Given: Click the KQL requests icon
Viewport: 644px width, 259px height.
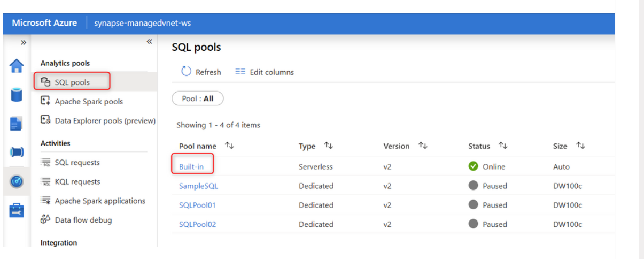Looking at the screenshot, I should [45, 181].
